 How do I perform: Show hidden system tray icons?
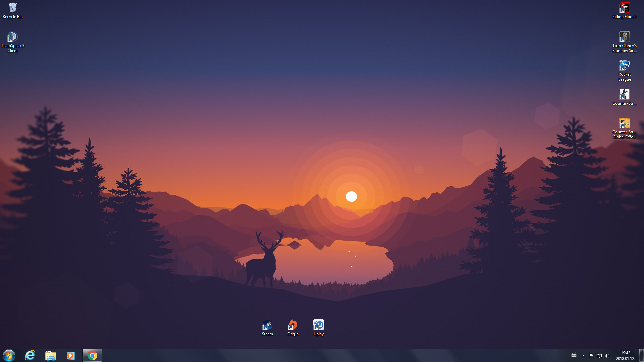coord(583,356)
